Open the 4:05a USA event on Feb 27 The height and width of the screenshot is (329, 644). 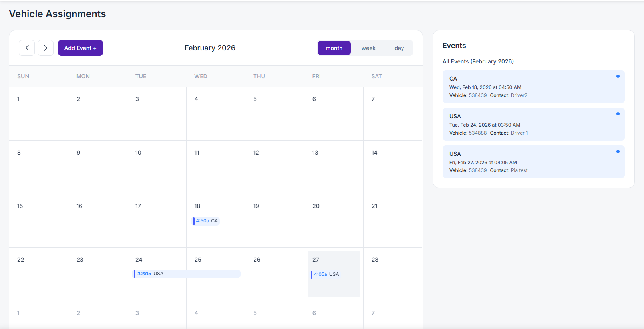point(326,274)
